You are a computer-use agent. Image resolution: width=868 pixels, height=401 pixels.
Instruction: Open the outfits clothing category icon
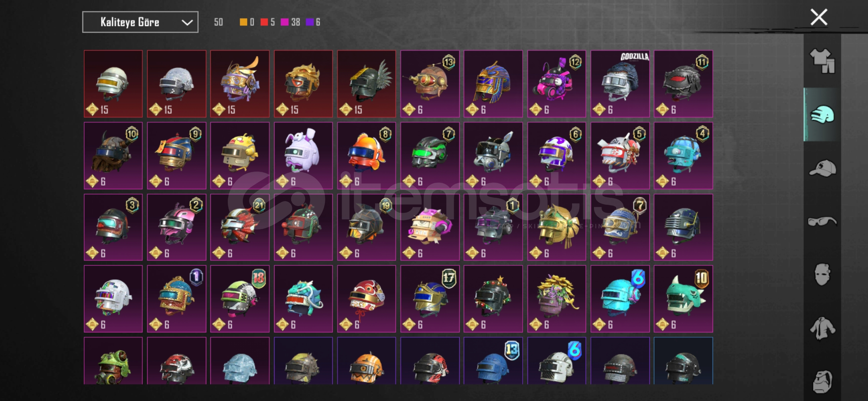822,61
